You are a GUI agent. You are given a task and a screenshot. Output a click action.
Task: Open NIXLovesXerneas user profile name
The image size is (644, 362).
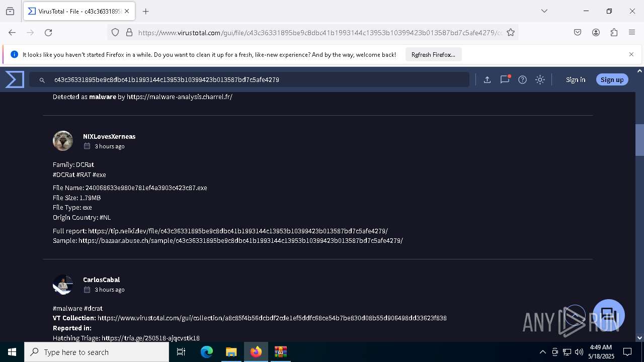tap(109, 136)
